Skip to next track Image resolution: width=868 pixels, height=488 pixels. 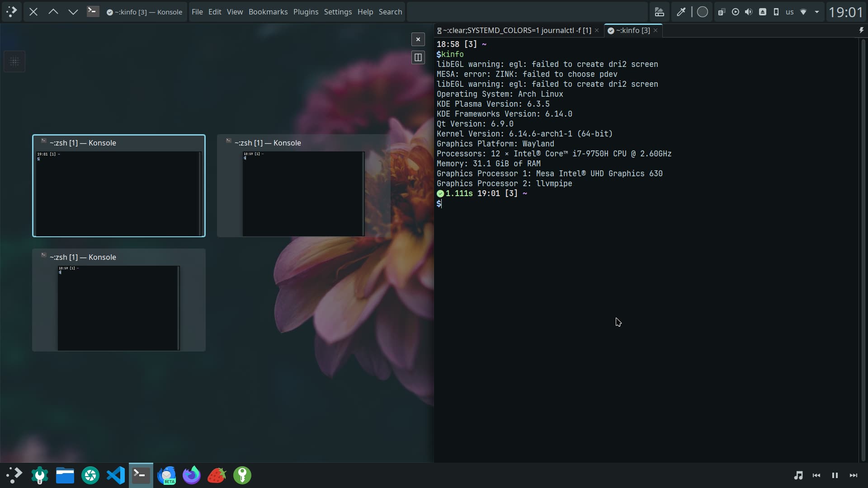(854, 475)
